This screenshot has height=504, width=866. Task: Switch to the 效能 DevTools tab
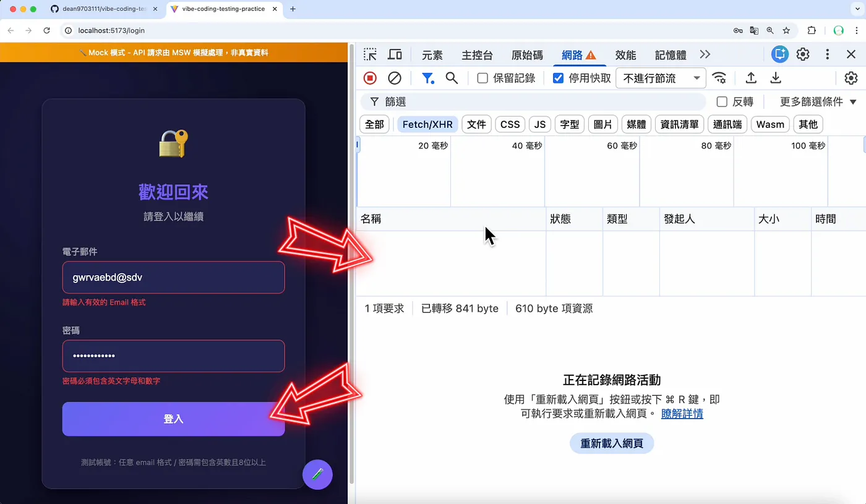coord(625,55)
